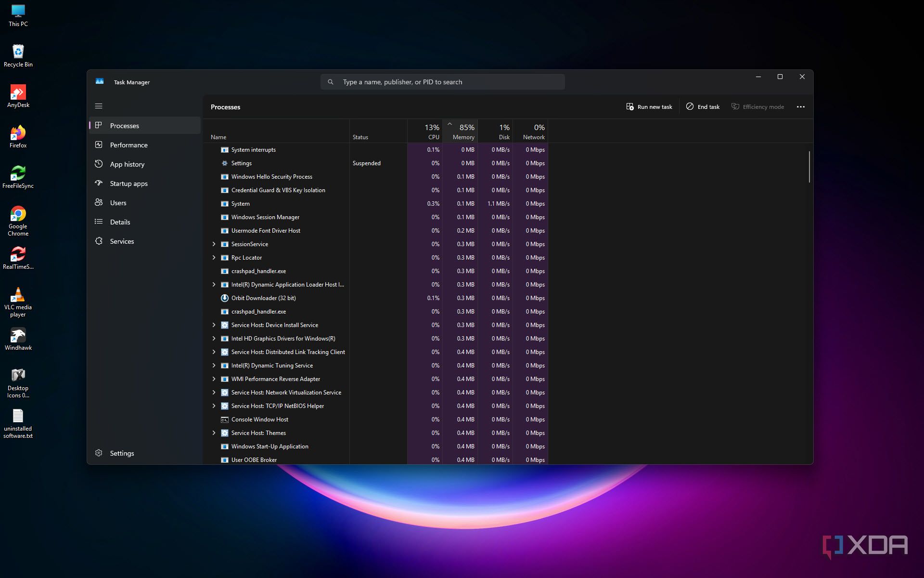Expand Service Host: Themes children
Screen dimensions: 924x578
214,433
